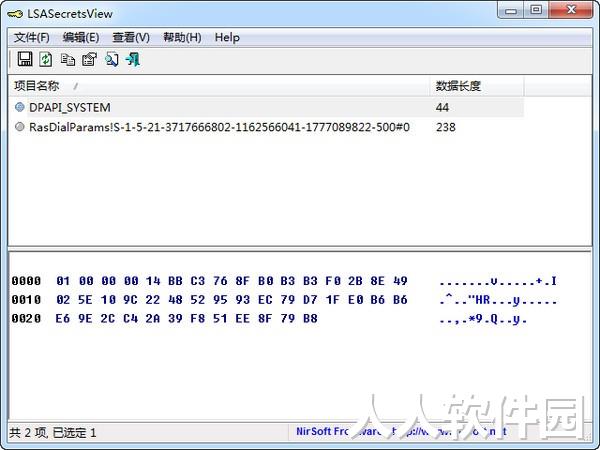Click the data length value 238
This screenshot has height=450, width=600.
coord(446,127)
